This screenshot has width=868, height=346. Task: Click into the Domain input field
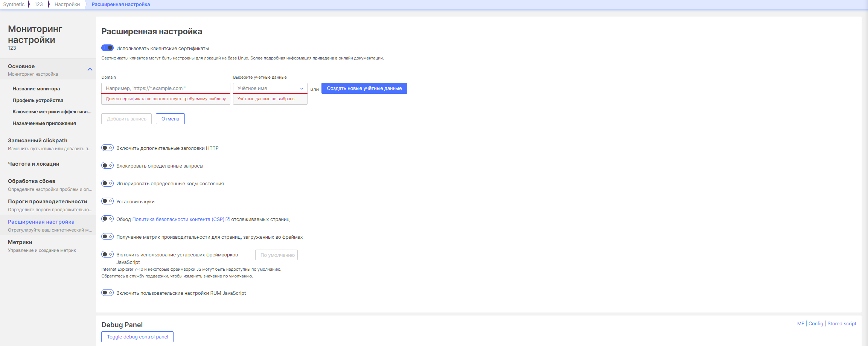tap(166, 88)
